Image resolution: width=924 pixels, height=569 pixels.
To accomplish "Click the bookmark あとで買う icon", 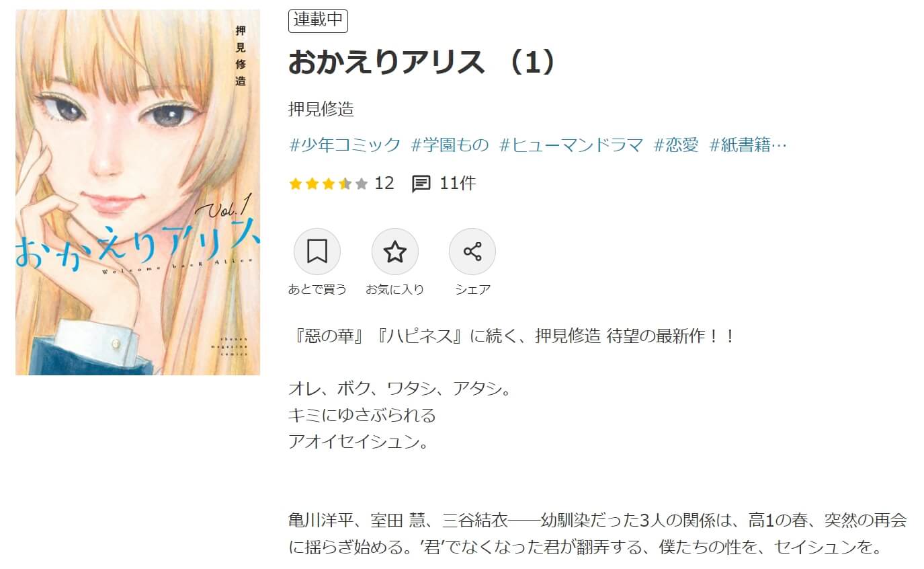I will (x=317, y=252).
